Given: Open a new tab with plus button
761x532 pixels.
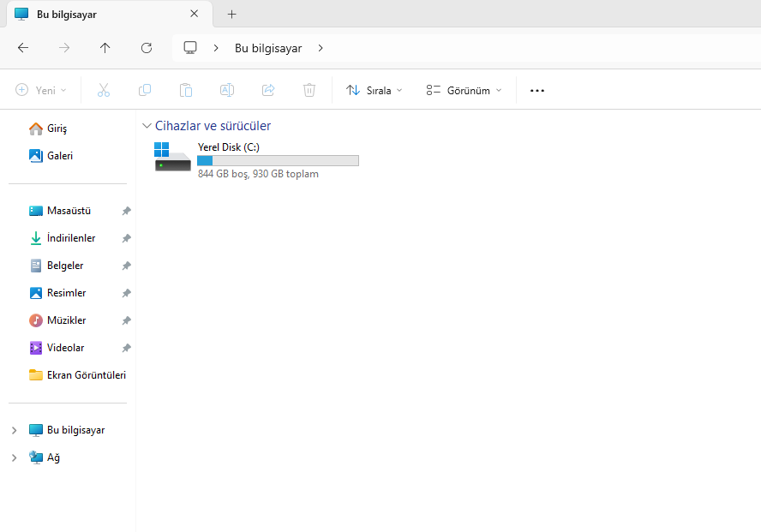Looking at the screenshot, I should pyautogui.click(x=231, y=15).
